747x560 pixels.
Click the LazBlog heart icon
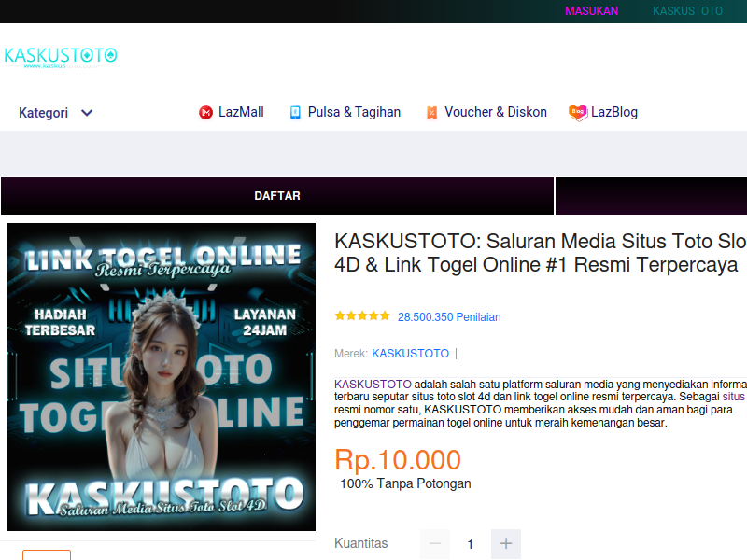(x=578, y=112)
